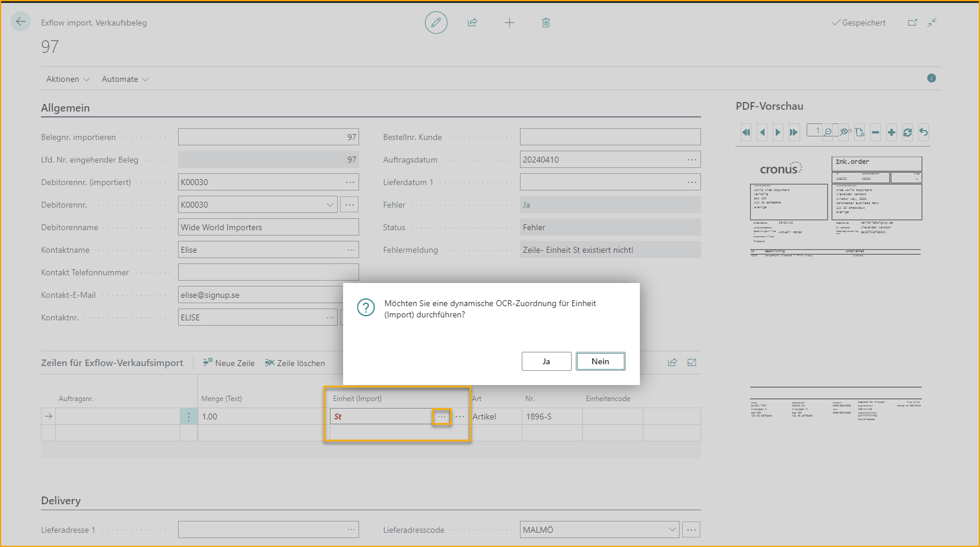The width and height of the screenshot is (980, 547).
Task: Remove the line with Zeile löschen
Action: tap(295, 362)
